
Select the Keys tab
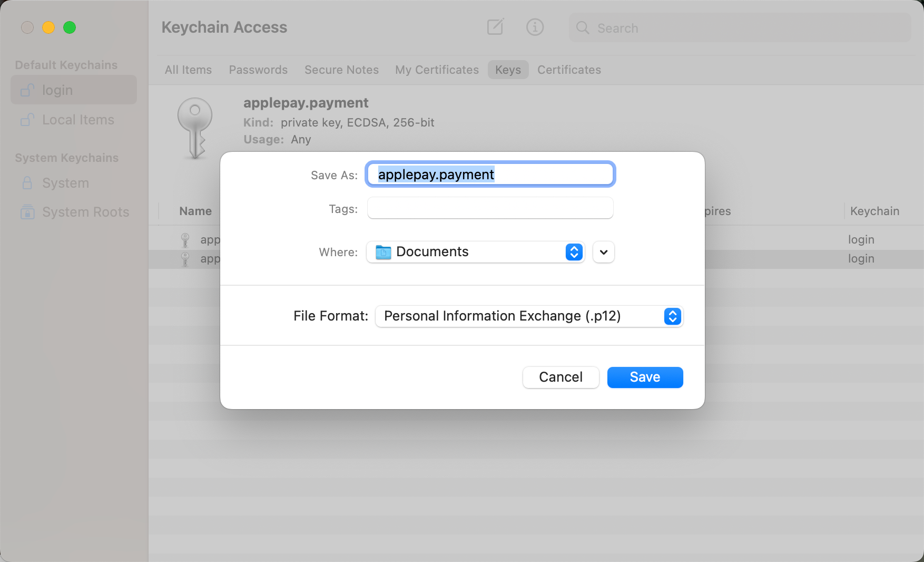[x=508, y=70]
